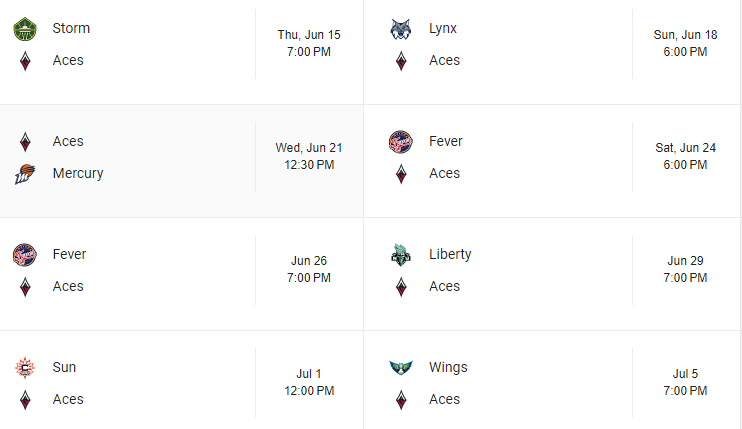742x429 pixels.
Task: Open the Thu, Jun 15 7:00 PM game
Action: click(x=309, y=43)
